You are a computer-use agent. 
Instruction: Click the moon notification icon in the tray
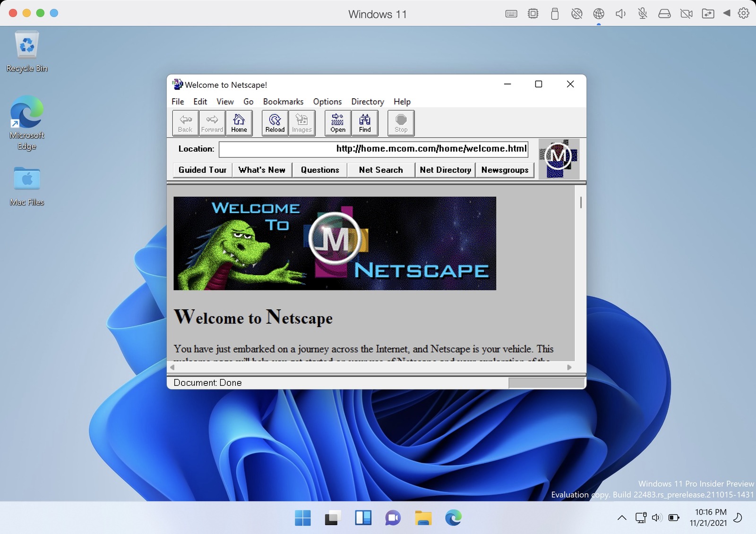pyautogui.click(x=738, y=518)
